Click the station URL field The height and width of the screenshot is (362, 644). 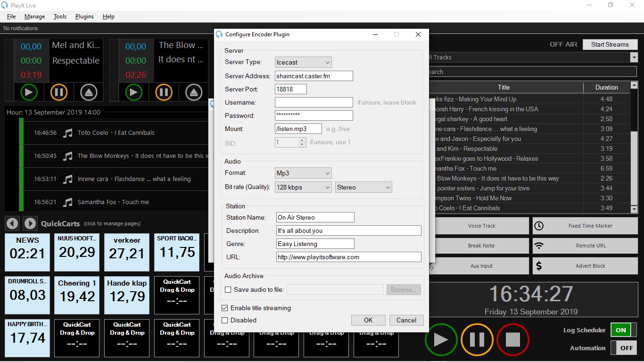[x=349, y=257]
